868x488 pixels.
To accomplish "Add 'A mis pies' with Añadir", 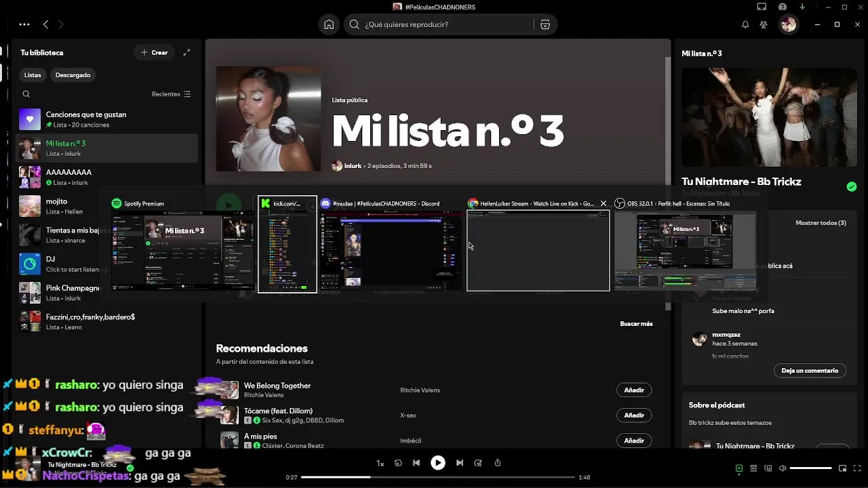I will (x=634, y=441).
